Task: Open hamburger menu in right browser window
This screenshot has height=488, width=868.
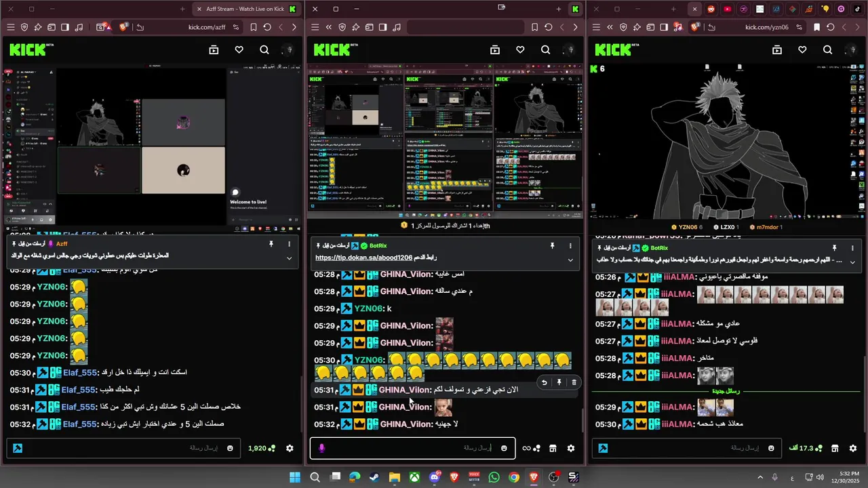Action: (x=596, y=27)
